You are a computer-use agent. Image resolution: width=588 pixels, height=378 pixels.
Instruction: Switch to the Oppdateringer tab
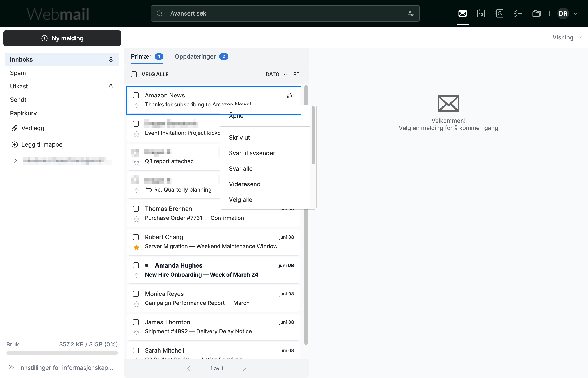(x=201, y=57)
